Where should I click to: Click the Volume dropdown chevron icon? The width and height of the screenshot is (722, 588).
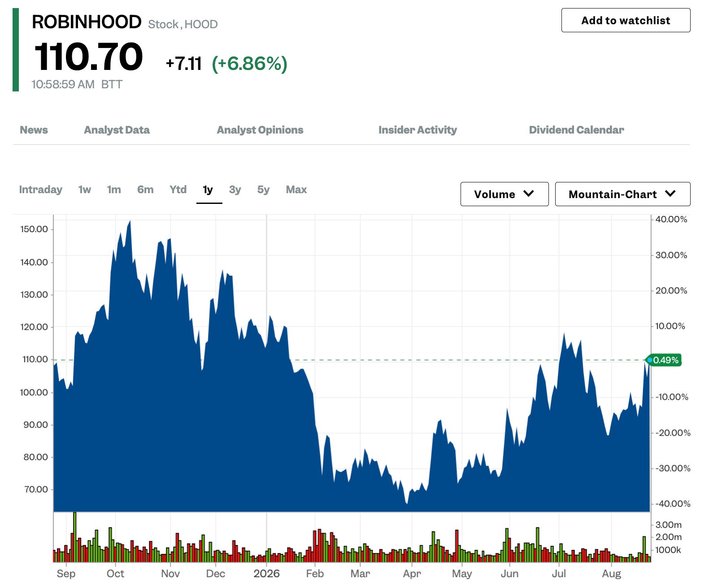529,194
